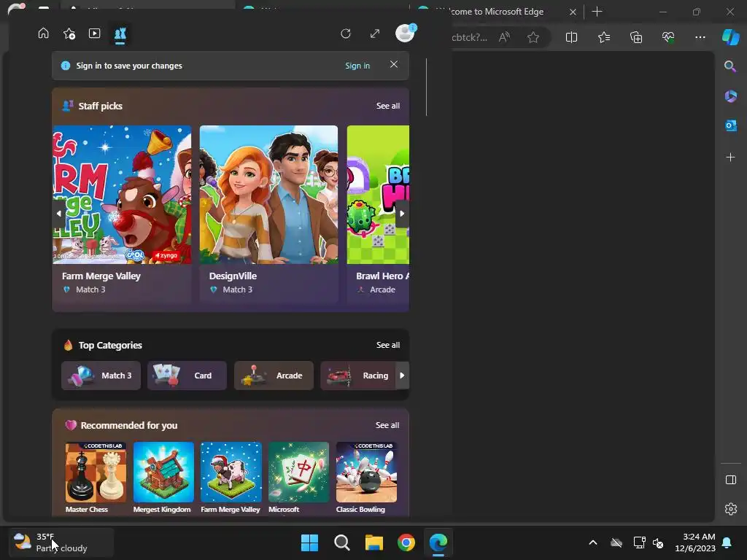The width and height of the screenshot is (747, 560).
Task: Open Outlook sidebar icon
Action: pyautogui.click(x=730, y=125)
